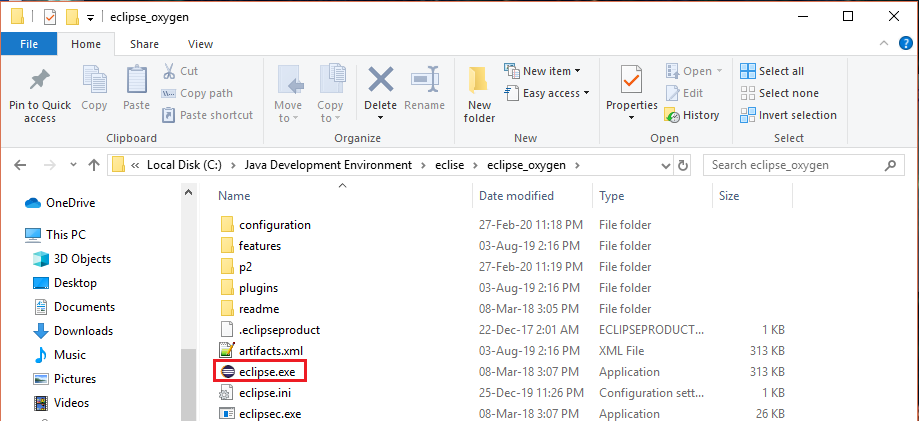919x421 pixels.
Task: Go up one folder level
Action: [94, 165]
